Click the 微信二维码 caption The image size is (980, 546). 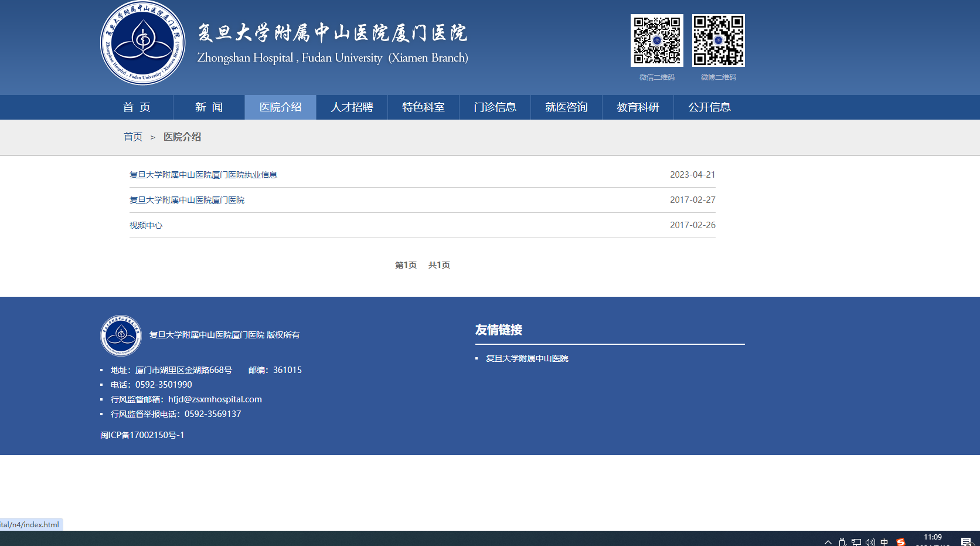[656, 77]
